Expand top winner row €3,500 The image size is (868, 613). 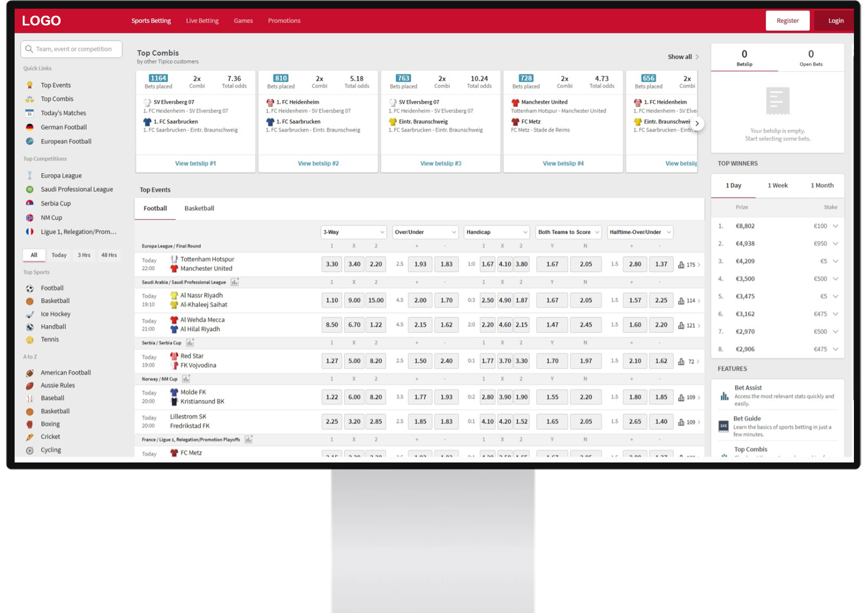(x=836, y=279)
